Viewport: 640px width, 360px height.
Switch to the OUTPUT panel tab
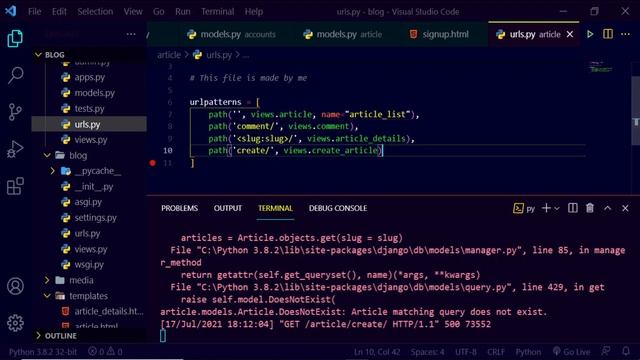pyautogui.click(x=228, y=208)
